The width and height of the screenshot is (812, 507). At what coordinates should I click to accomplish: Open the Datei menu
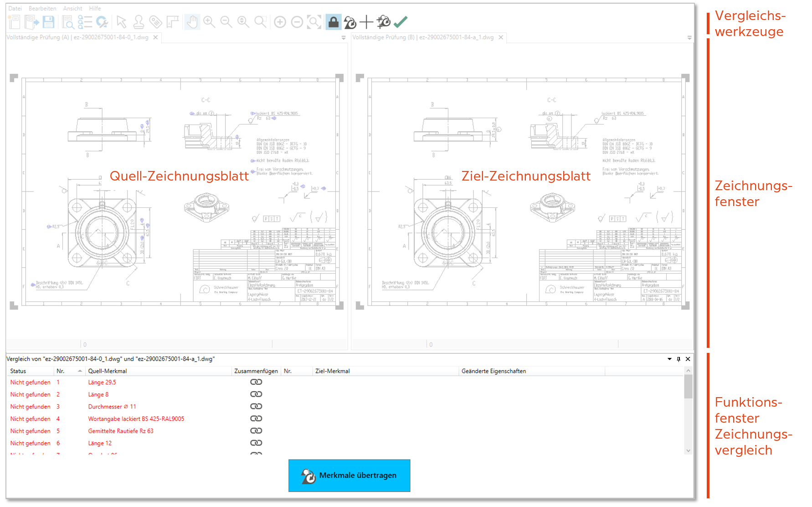(15, 8)
